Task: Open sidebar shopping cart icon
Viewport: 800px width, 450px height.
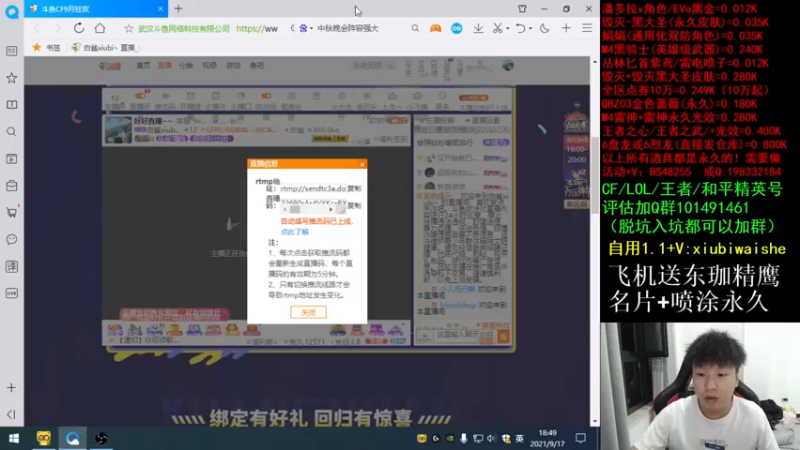Action: [11, 213]
